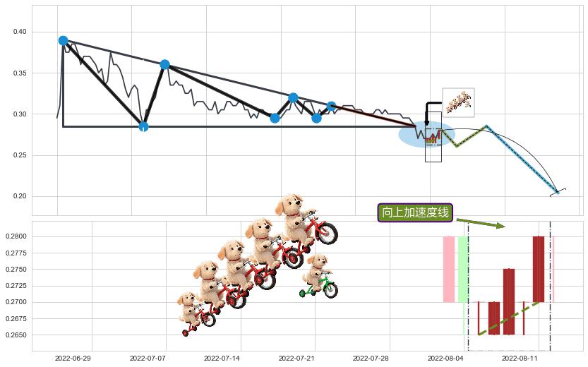Select the pink candlestick bar
The image size is (588, 367).
449,269
